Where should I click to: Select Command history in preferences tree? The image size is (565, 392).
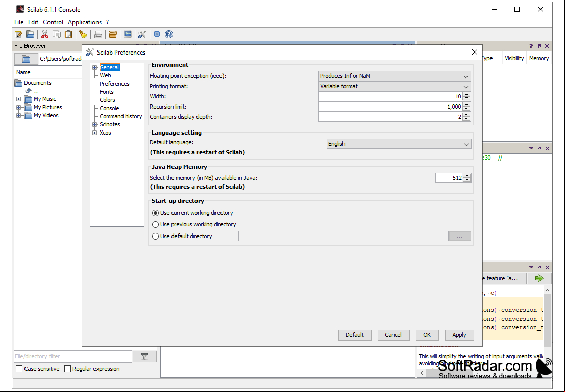click(121, 116)
